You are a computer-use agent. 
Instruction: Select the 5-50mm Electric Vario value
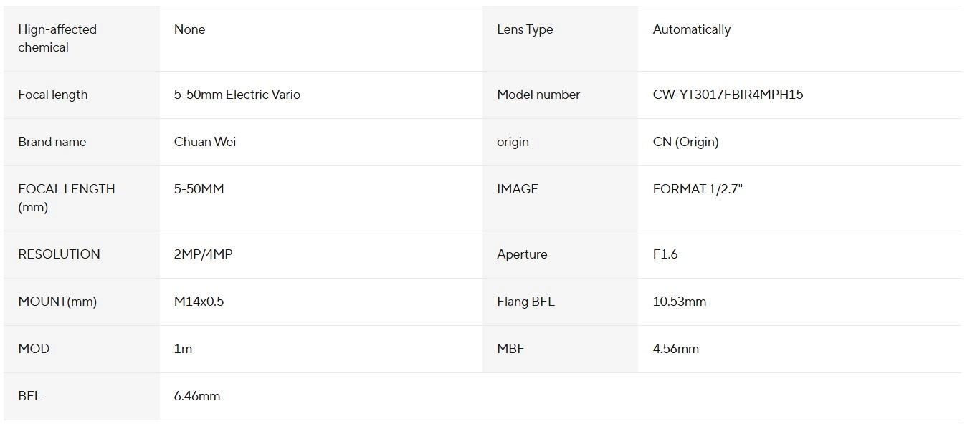[237, 95]
